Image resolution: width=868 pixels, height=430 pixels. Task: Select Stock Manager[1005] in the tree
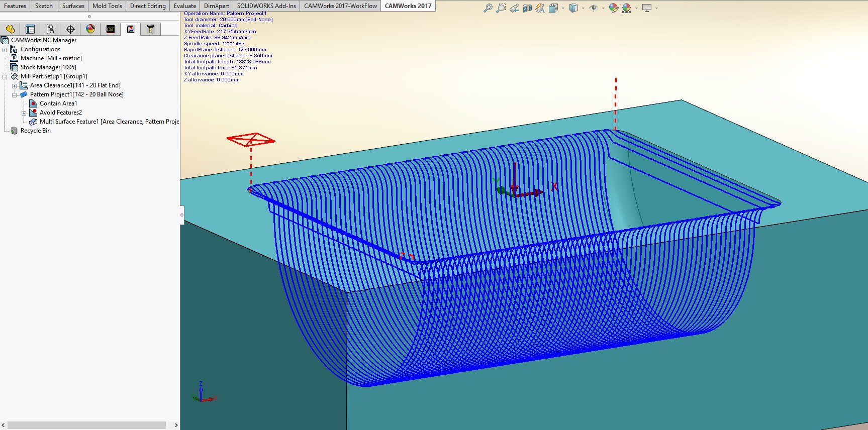48,67
